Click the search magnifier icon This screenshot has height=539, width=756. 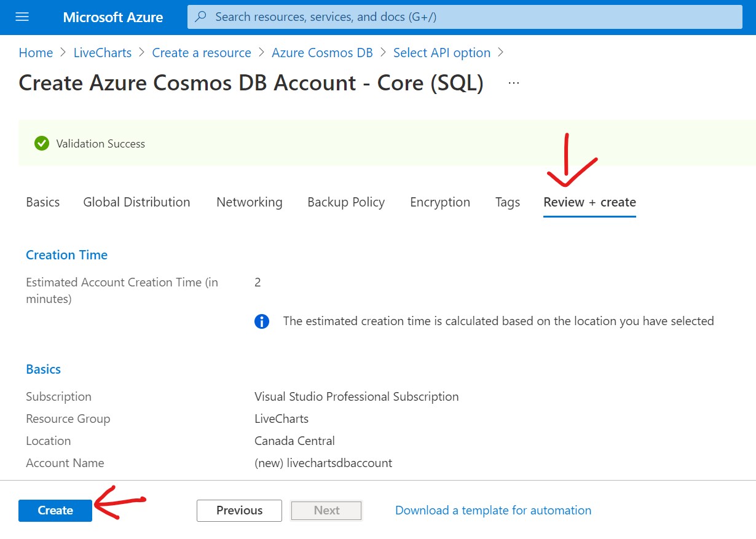click(201, 17)
